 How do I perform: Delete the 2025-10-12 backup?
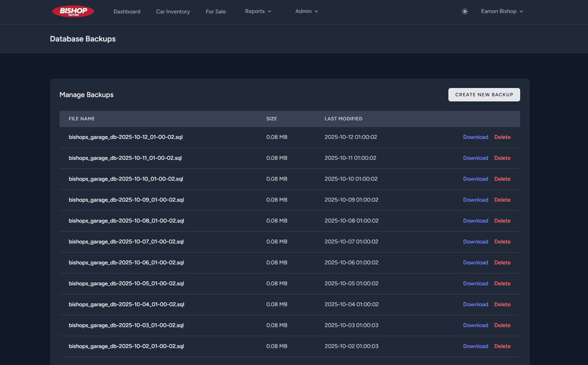[x=502, y=137]
